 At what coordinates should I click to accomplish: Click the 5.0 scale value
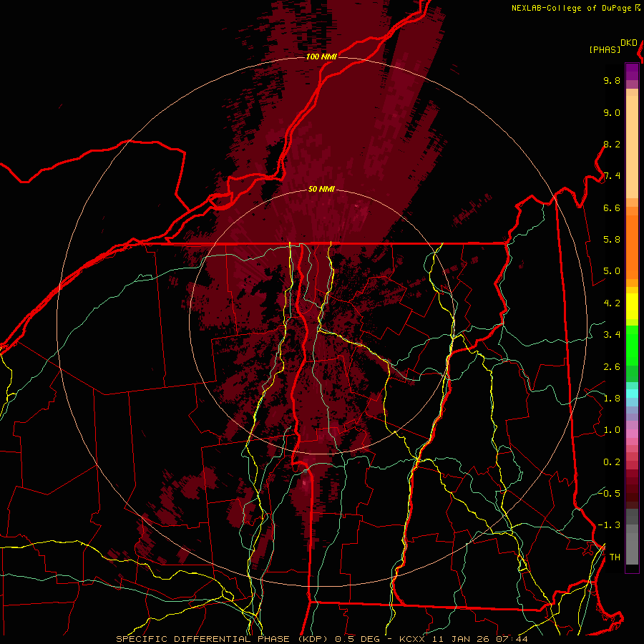612,271
